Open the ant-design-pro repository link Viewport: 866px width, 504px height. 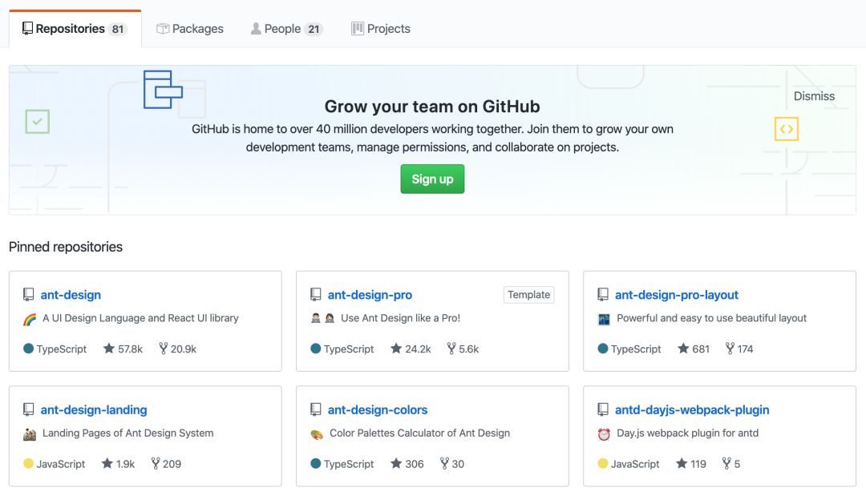[x=370, y=295]
